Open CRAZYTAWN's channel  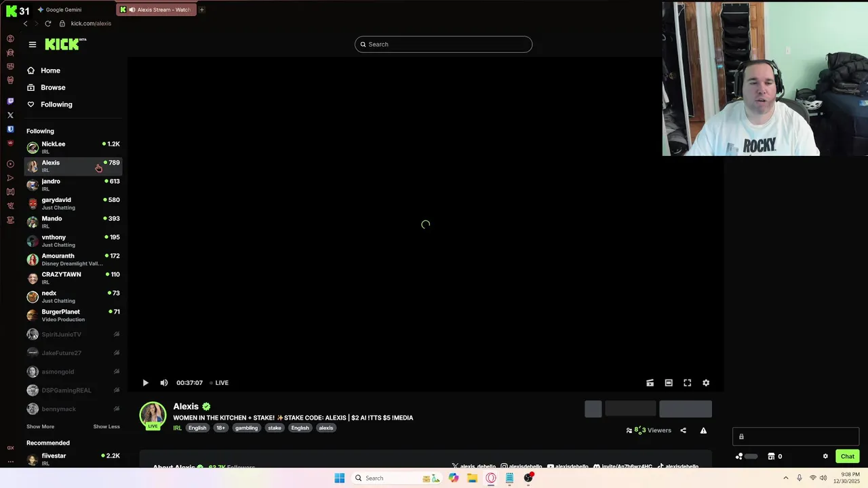coord(73,278)
